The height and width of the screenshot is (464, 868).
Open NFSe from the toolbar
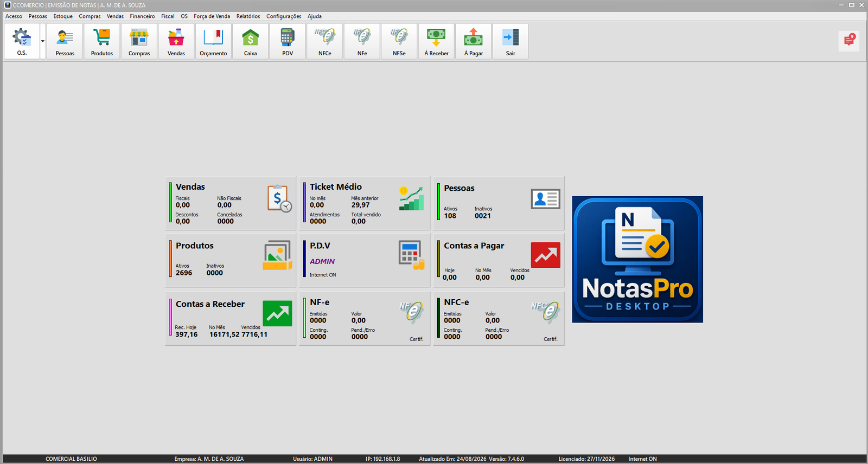coord(399,41)
